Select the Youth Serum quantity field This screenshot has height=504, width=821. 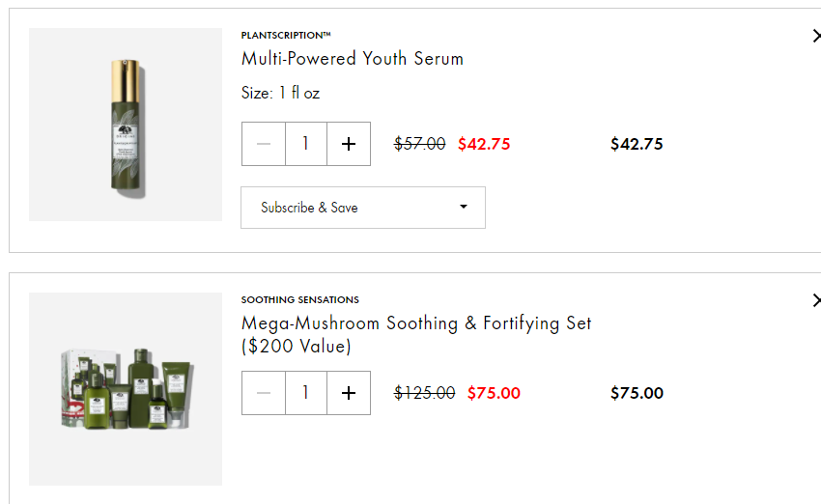[x=306, y=144]
